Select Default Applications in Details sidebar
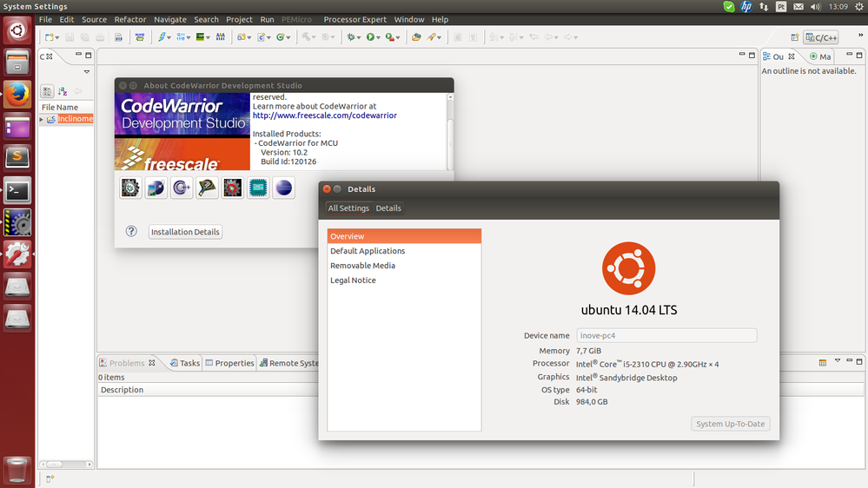This screenshot has height=488, width=868. [x=404, y=251]
